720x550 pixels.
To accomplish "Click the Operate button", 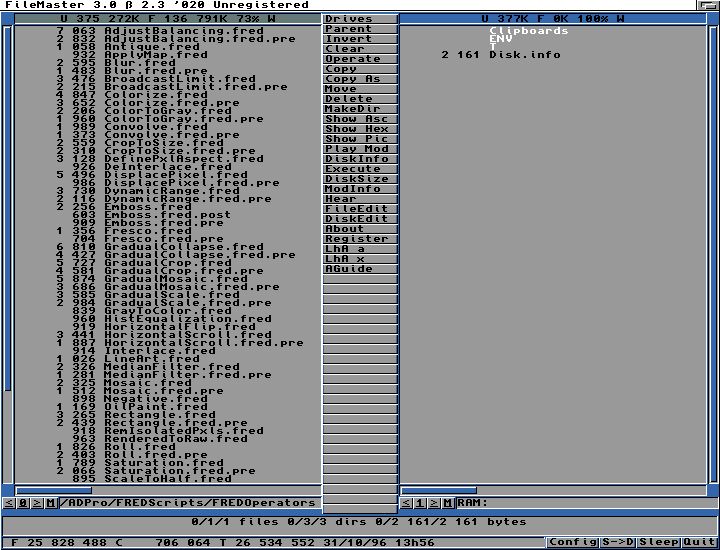I will point(360,59).
